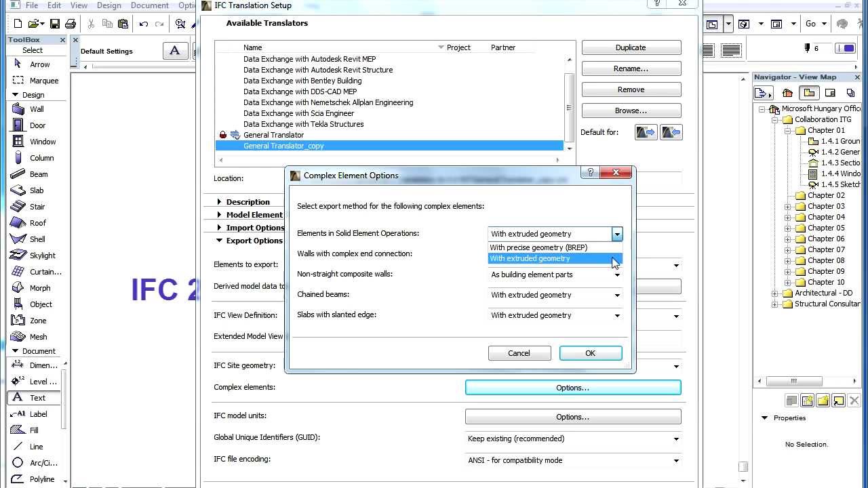
Task: Click the Print toolbar icon
Action: (x=70, y=24)
